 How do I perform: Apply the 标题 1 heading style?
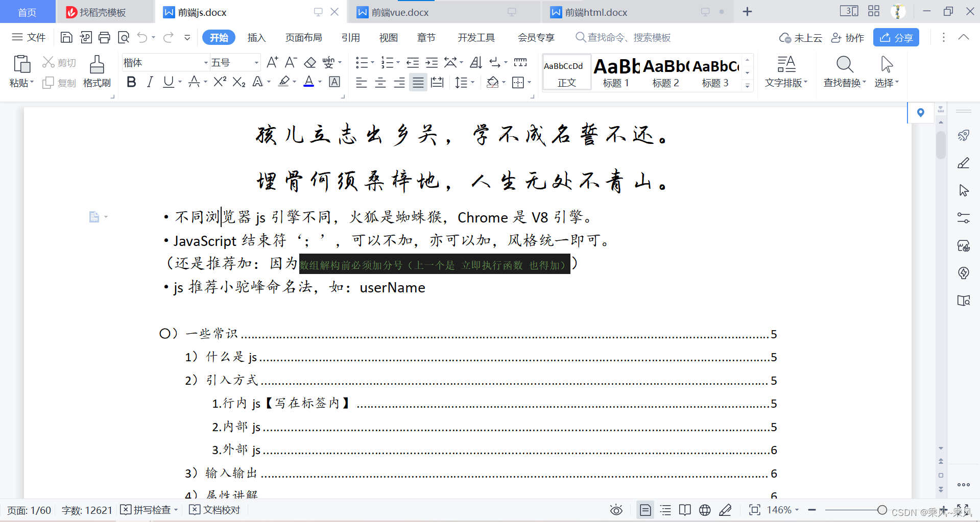pyautogui.click(x=616, y=73)
